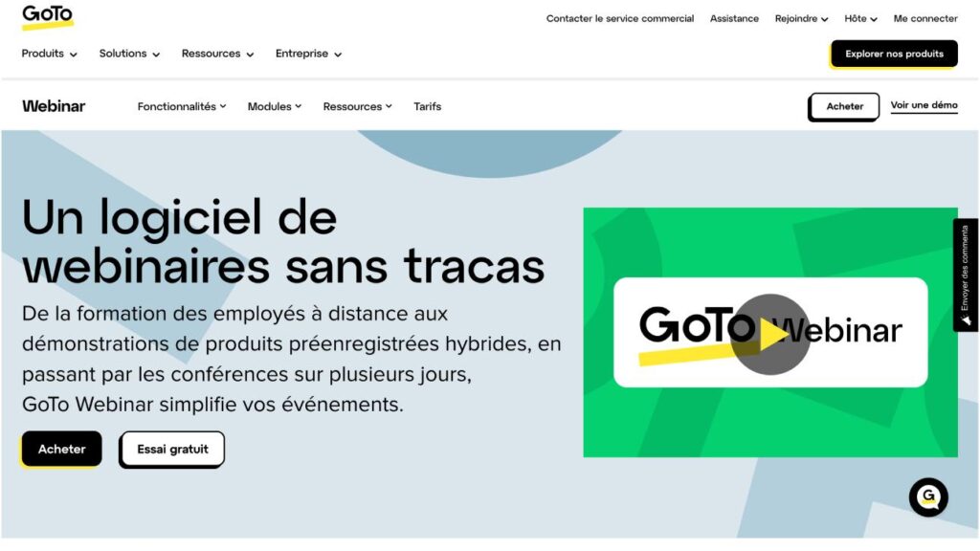Image resolution: width=980 pixels, height=551 pixels.
Task: Click Explorer nos produits button
Action: click(894, 54)
